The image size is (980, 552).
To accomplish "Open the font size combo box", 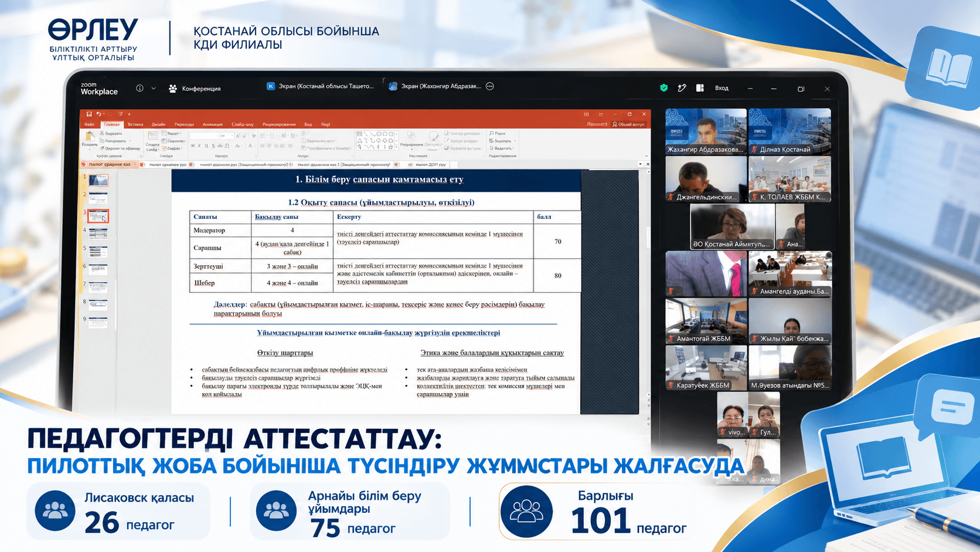I will pos(227,136).
